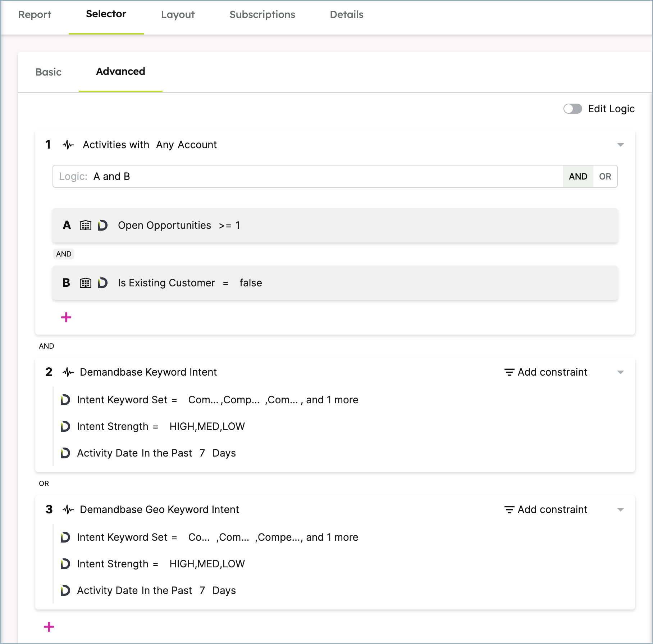Click the account building icon in row B
653x644 pixels.
(85, 283)
